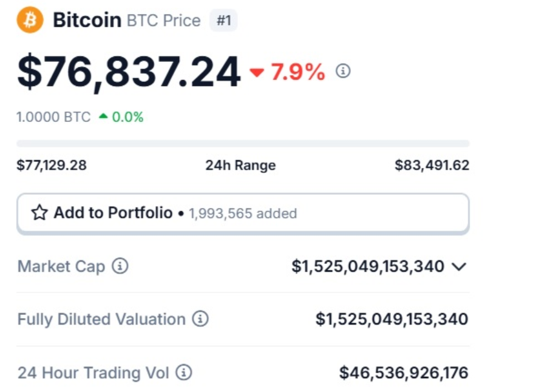This screenshot has height=392, width=536.
Task: Click the 24 Hour Trading Vol info icon
Action: coord(183,372)
